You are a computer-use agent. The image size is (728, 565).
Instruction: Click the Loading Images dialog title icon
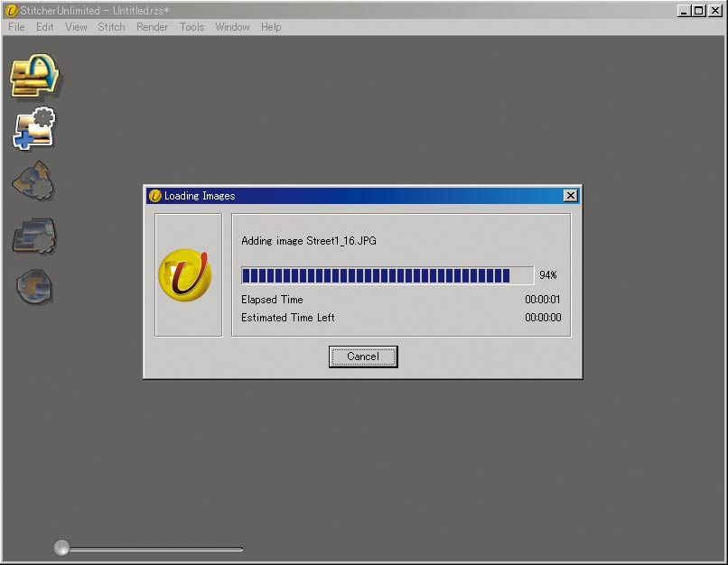154,196
